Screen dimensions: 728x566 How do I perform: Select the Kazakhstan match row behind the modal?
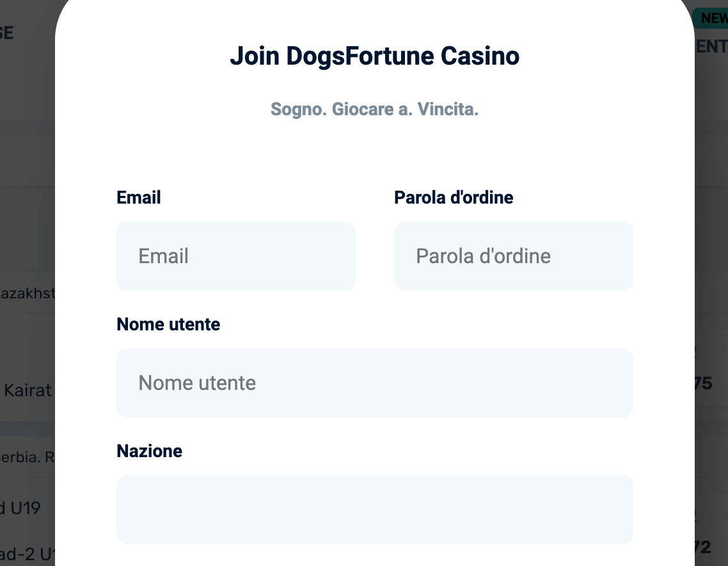click(x=26, y=293)
